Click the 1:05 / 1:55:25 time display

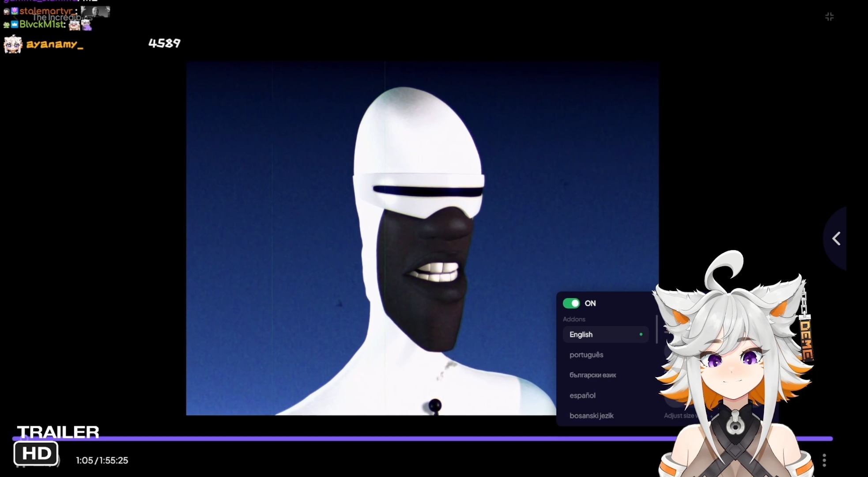102,460
